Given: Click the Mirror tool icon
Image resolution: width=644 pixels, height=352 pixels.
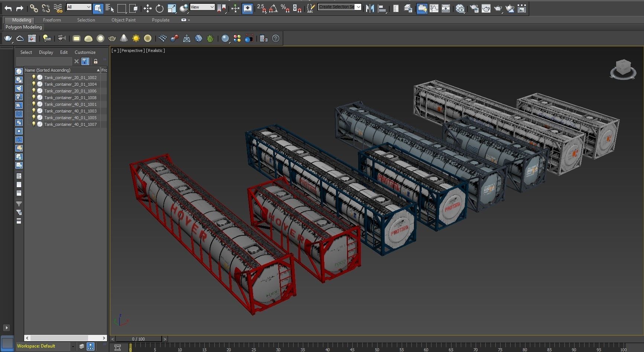Looking at the screenshot, I should [x=370, y=8].
